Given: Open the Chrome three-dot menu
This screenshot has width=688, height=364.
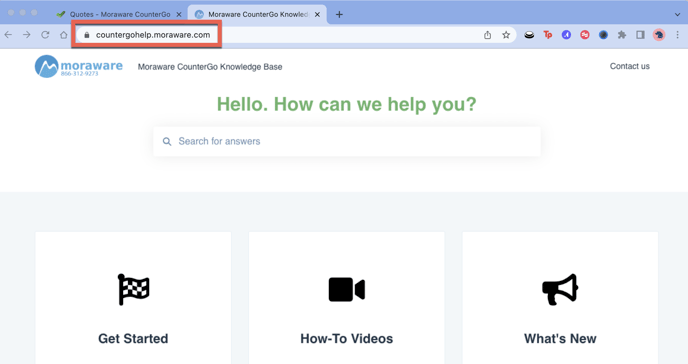Looking at the screenshot, I should (677, 35).
